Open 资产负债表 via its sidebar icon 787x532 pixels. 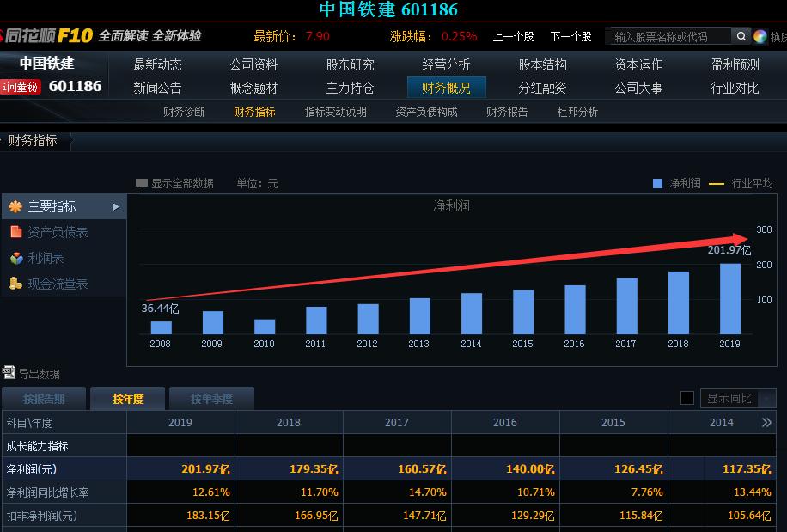(x=15, y=232)
